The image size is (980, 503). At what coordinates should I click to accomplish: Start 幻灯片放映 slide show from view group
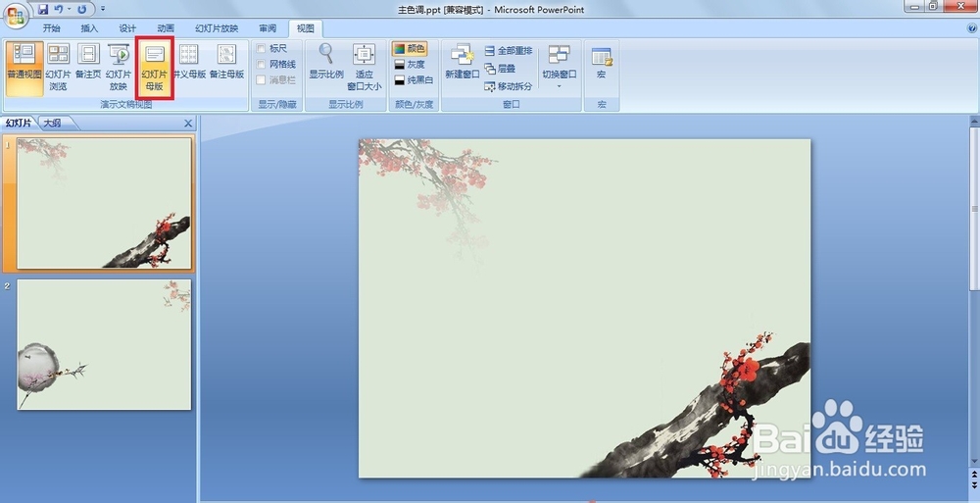pyautogui.click(x=119, y=69)
